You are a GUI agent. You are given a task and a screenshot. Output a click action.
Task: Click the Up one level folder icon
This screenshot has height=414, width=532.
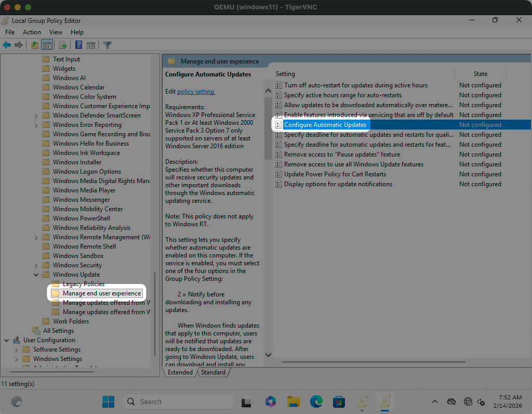pyautogui.click(x=34, y=45)
